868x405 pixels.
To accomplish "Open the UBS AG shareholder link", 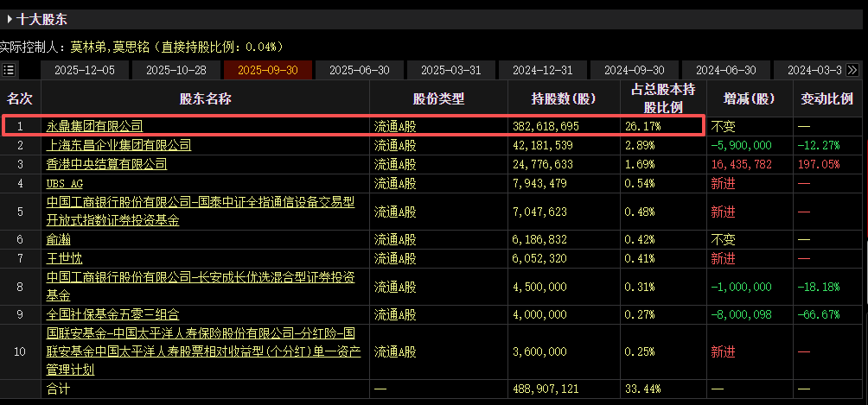I will pyautogui.click(x=65, y=184).
